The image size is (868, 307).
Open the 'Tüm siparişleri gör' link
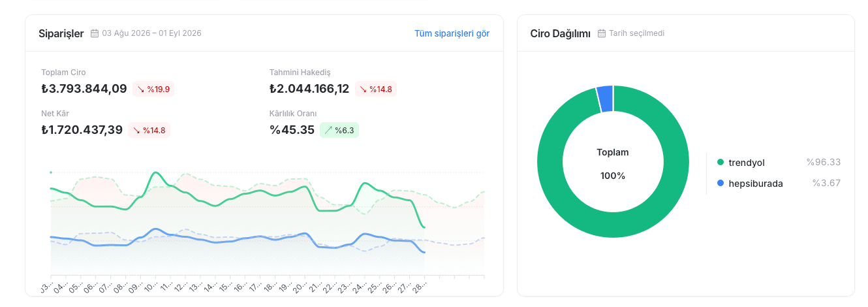click(x=452, y=33)
